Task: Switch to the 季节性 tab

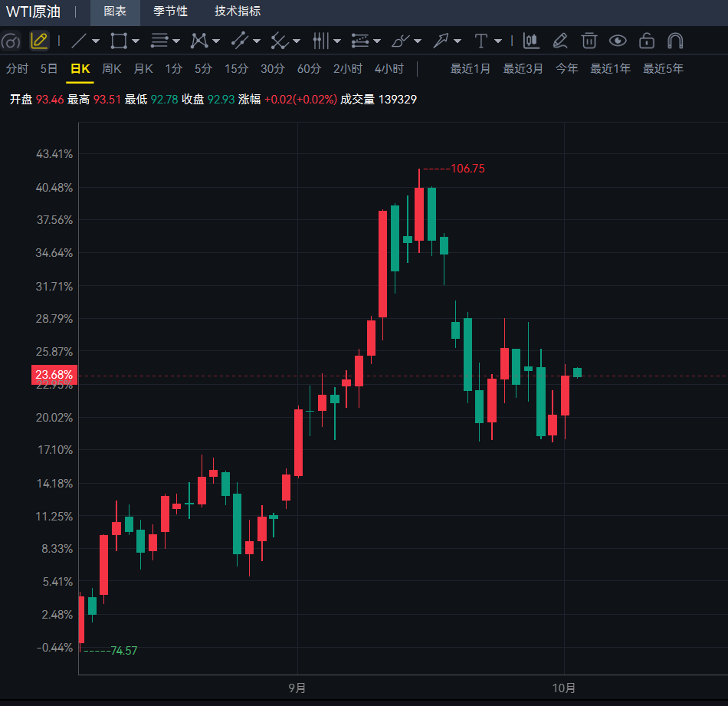Action: [x=170, y=11]
